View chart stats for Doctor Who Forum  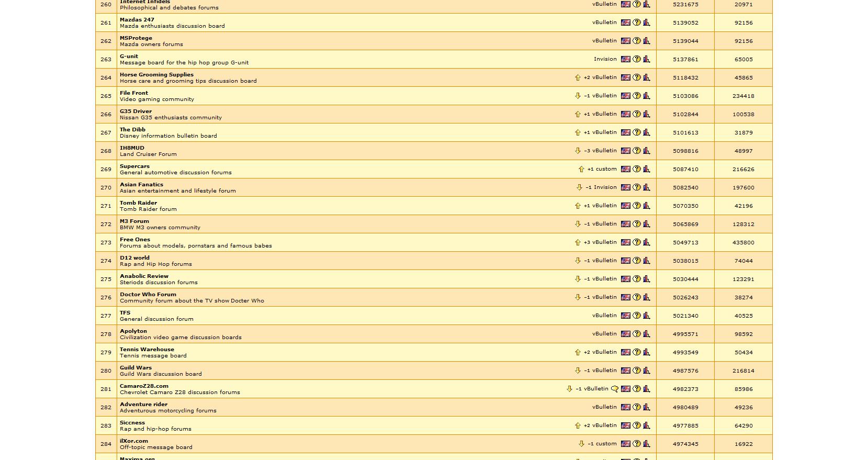pos(647,297)
